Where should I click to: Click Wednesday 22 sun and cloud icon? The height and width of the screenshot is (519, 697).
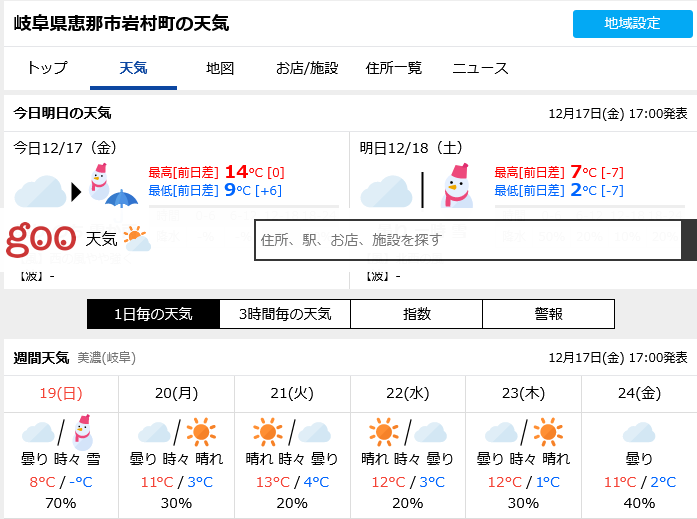coord(406,432)
